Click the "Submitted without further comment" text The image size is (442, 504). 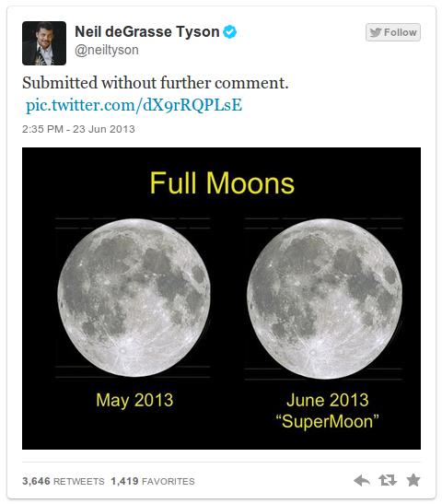tap(156, 83)
